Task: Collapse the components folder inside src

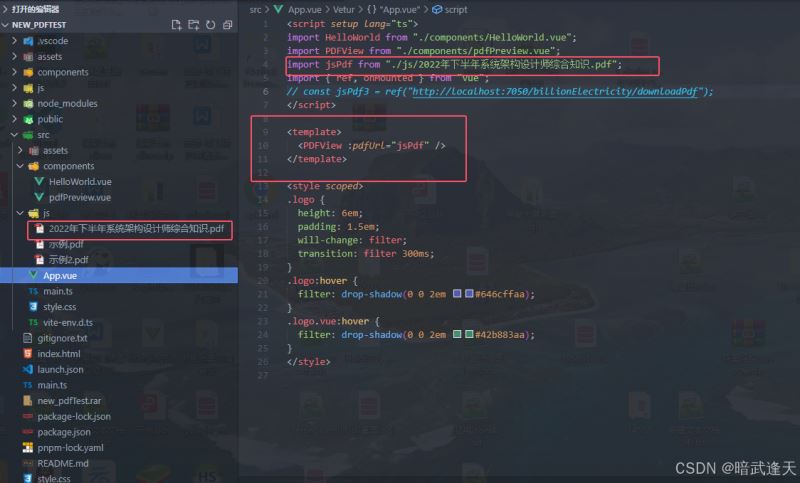Action: [x=20, y=166]
